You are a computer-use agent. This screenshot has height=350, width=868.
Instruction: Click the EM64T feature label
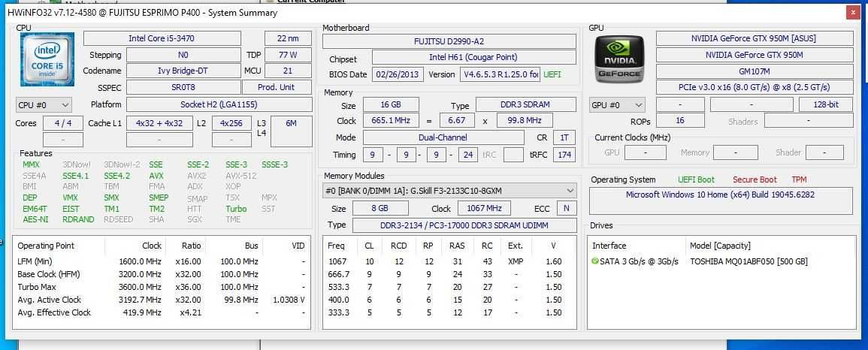35,209
